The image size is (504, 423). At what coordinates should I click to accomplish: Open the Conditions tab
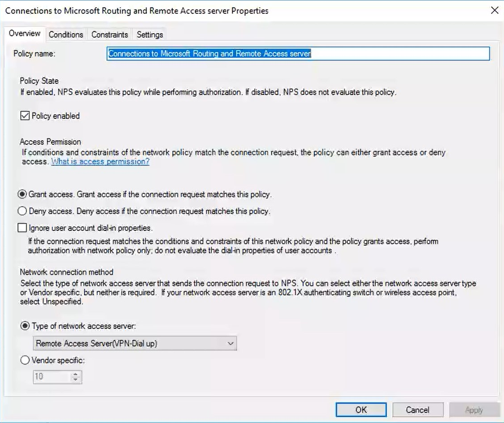(x=66, y=35)
